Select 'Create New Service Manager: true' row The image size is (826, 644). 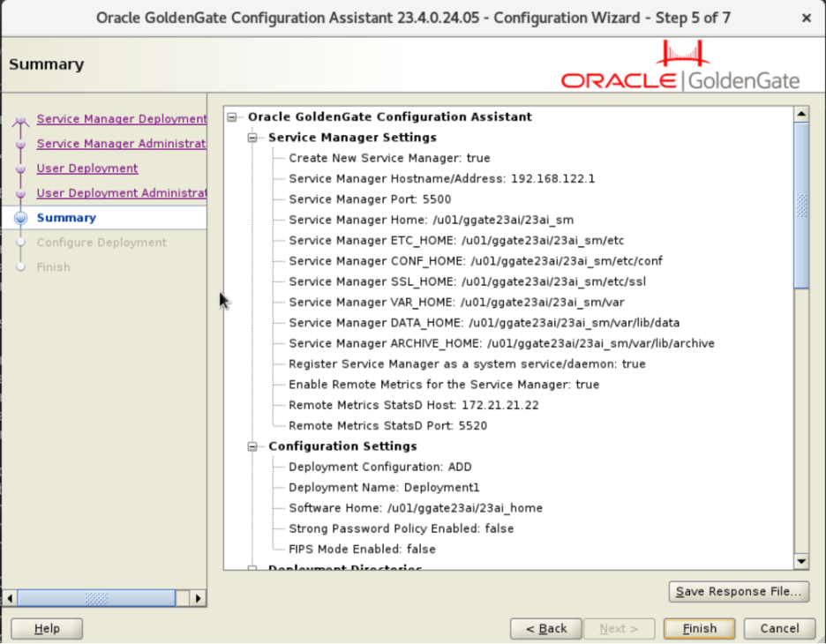pos(389,158)
